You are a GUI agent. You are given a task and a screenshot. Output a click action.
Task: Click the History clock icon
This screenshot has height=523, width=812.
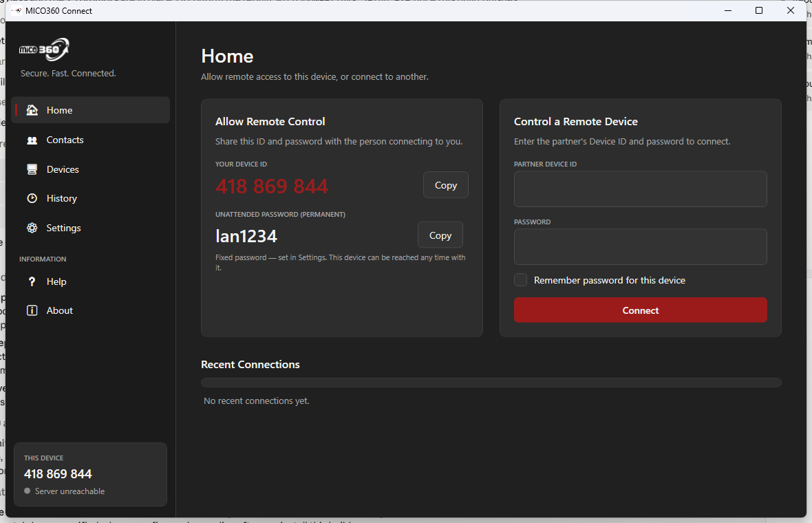click(32, 198)
